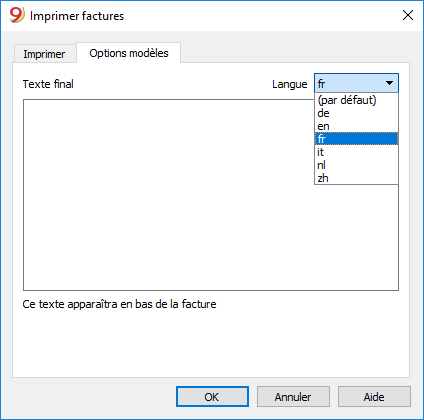Choose the highlighted fr list entry

coord(356,139)
